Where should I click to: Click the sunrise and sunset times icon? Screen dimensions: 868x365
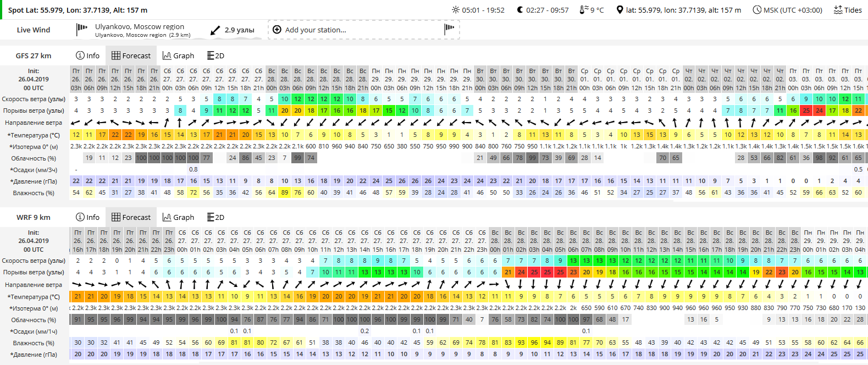[x=455, y=10]
